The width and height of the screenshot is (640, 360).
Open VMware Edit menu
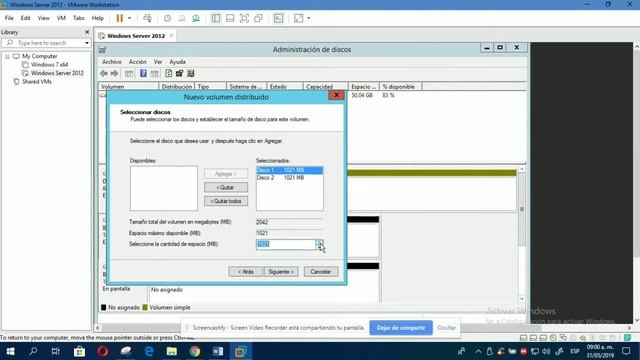[25, 18]
